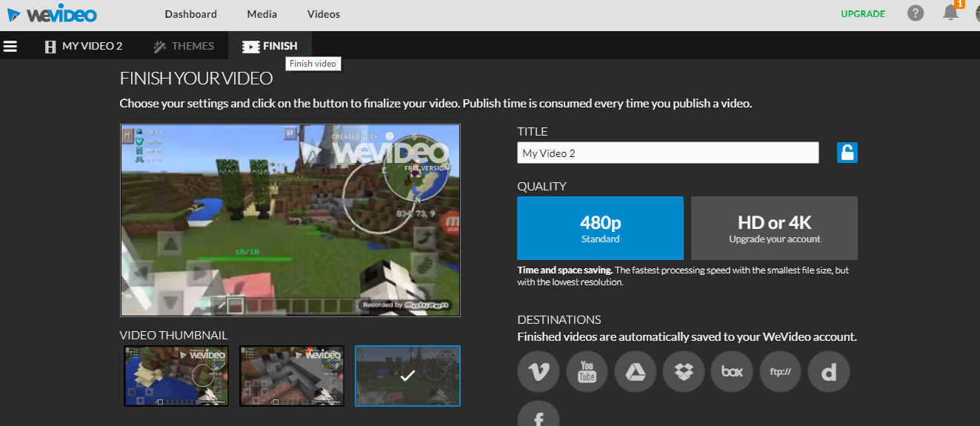Select Dailymotion destination icon
The width and height of the screenshot is (980, 426).
pos(829,372)
